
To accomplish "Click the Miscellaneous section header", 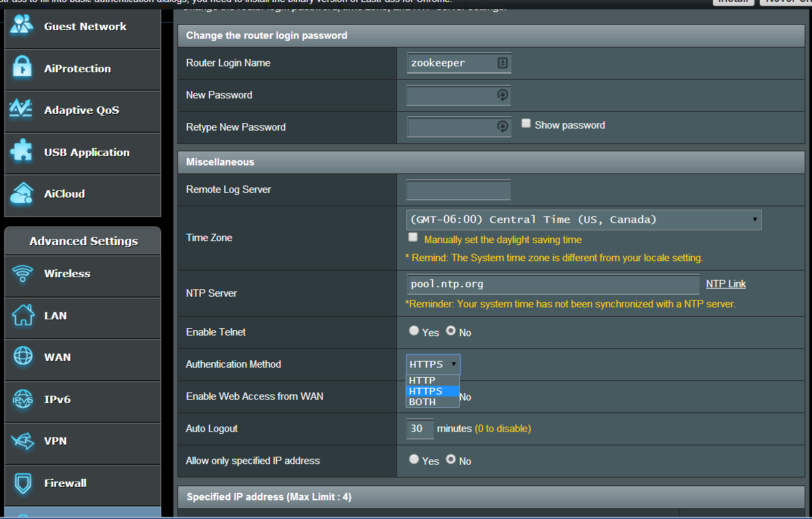I will coord(491,162).
